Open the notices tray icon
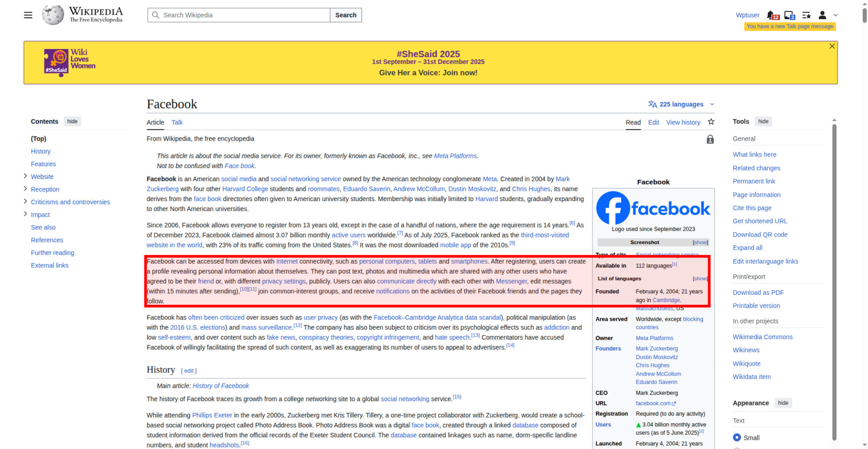Screen dimensions: 868x449 point(789,15)
